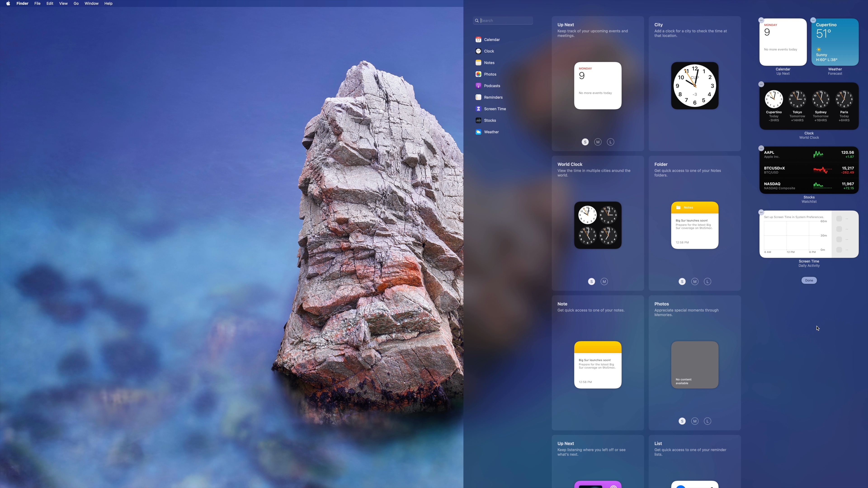Select large size for Calendar Up Next widget
Screen dimensions: 868x488
pos(611,142)
